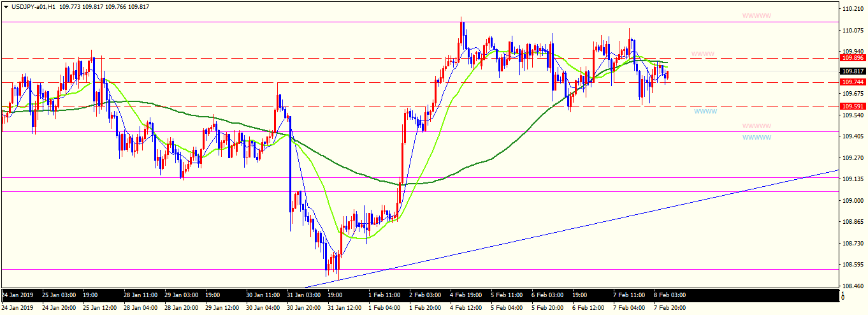Click the 109.135 price axis label
The image size is (868, 315).
coord(853,179)
